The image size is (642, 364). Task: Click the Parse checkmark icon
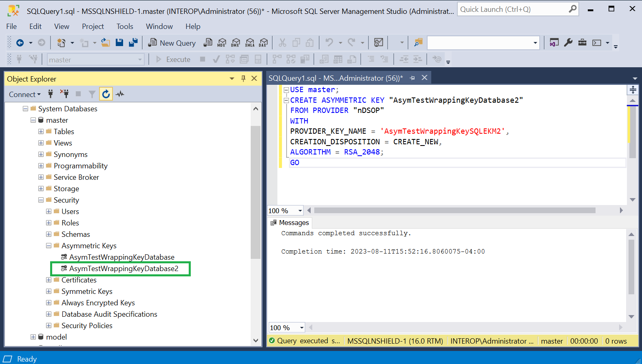[216, 60]
